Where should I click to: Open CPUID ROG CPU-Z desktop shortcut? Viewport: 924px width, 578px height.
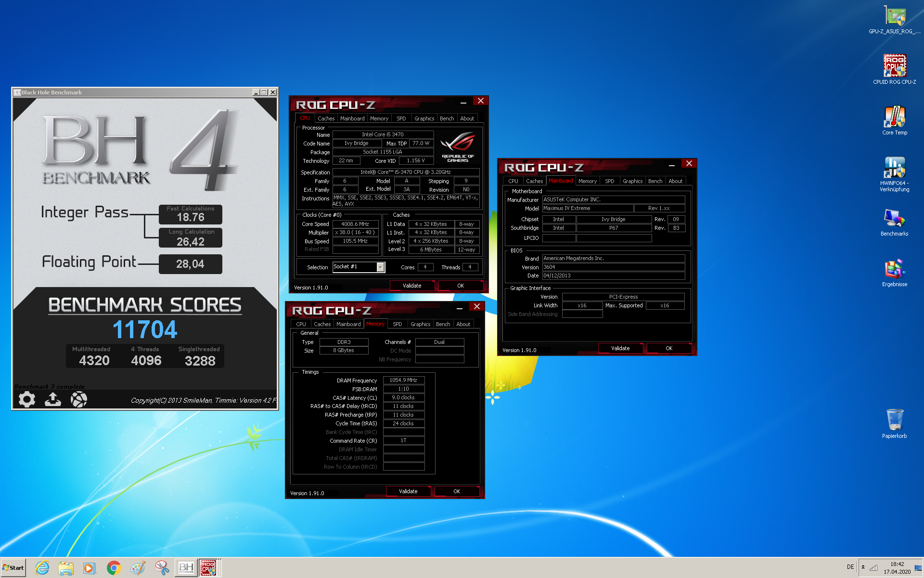[x=895, y=70]
